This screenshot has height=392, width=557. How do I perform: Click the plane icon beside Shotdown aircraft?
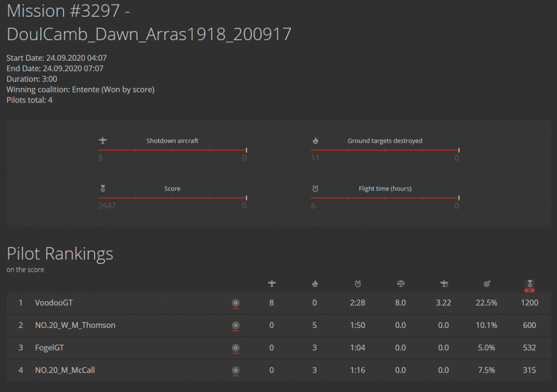(x=102, y=141)
